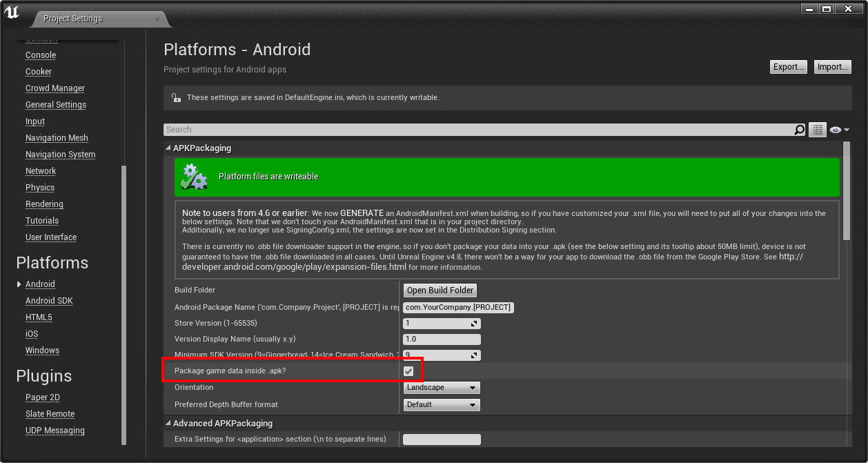Click the settings panel vertical scrollbar
Image resolution: width=868 pixels, height=463 pixels.
847,191
